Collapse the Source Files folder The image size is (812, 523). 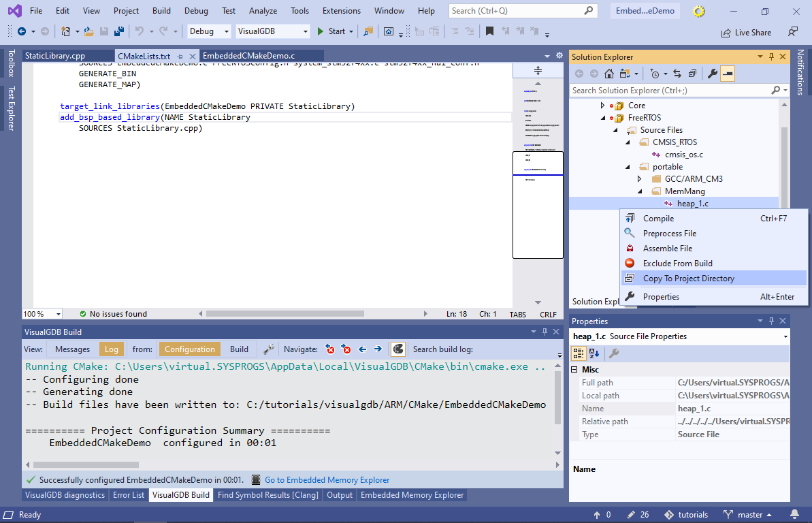(615, 130)
